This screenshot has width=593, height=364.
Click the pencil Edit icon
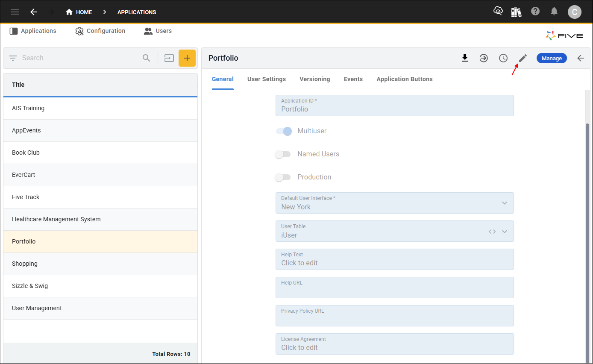point(523,58)
